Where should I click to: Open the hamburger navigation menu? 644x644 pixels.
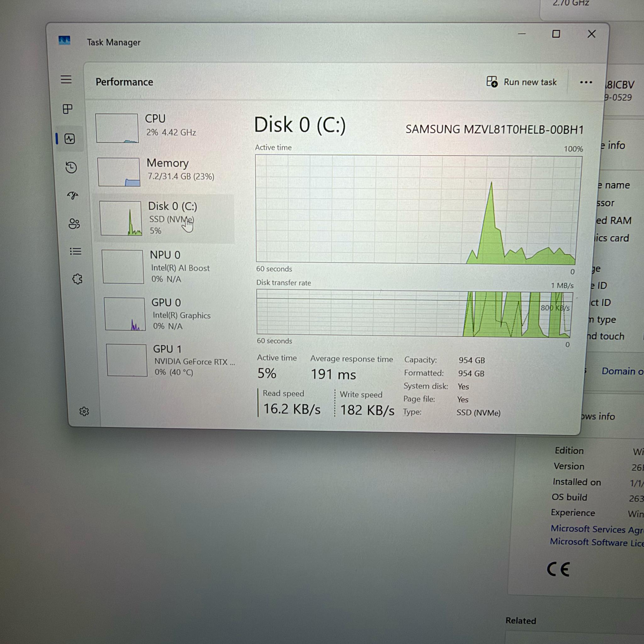66,79
